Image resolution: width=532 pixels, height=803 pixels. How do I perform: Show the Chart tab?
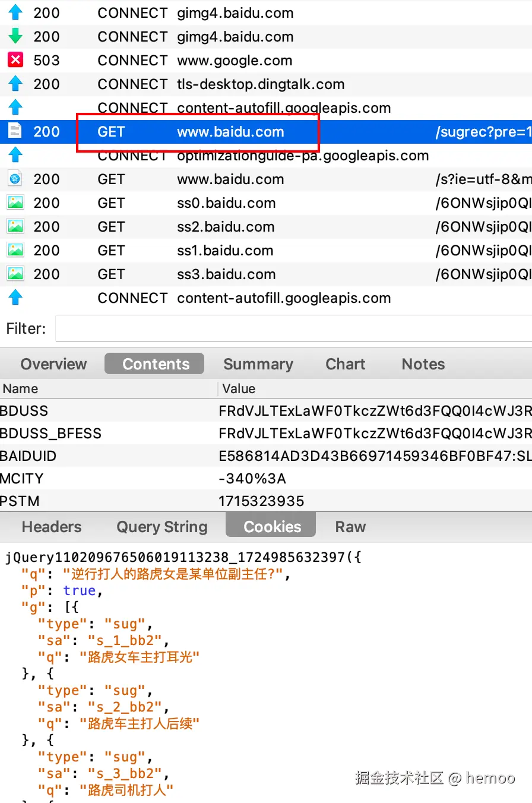pos(346,364)
